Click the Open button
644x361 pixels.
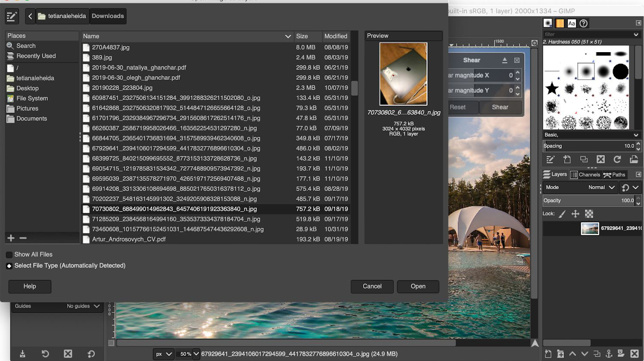point(418,286)
